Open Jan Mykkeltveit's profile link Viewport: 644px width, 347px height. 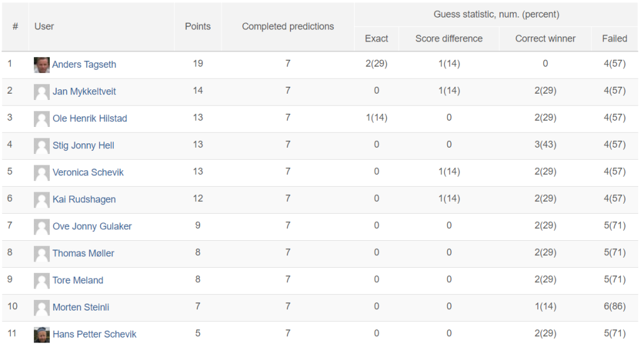point(84,92)
